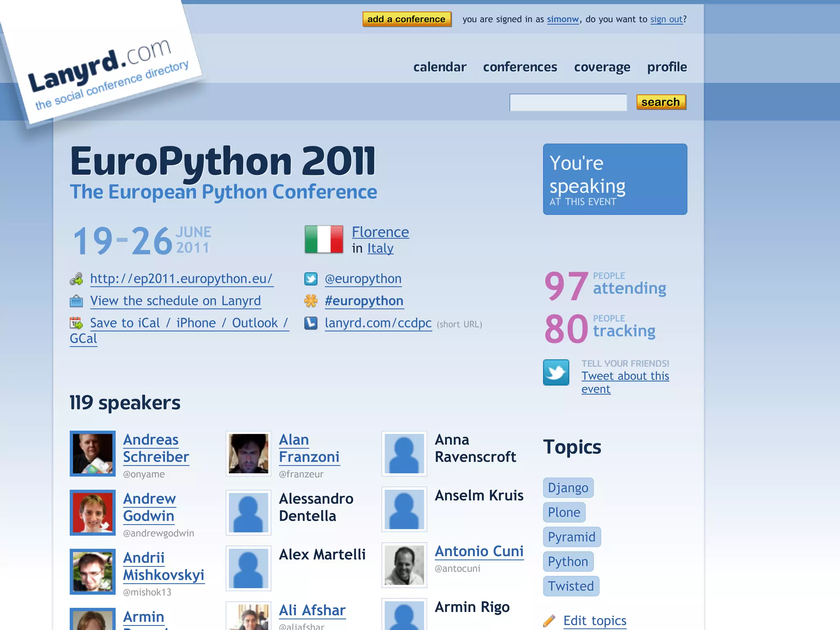Click Alessandro Dentella's placeholder avatar
Viewport: 840px width, 630px height.
click(249, 513)
